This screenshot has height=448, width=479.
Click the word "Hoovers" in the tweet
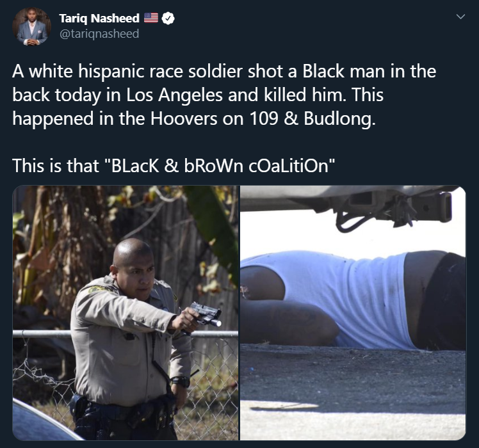pos(184,118)
